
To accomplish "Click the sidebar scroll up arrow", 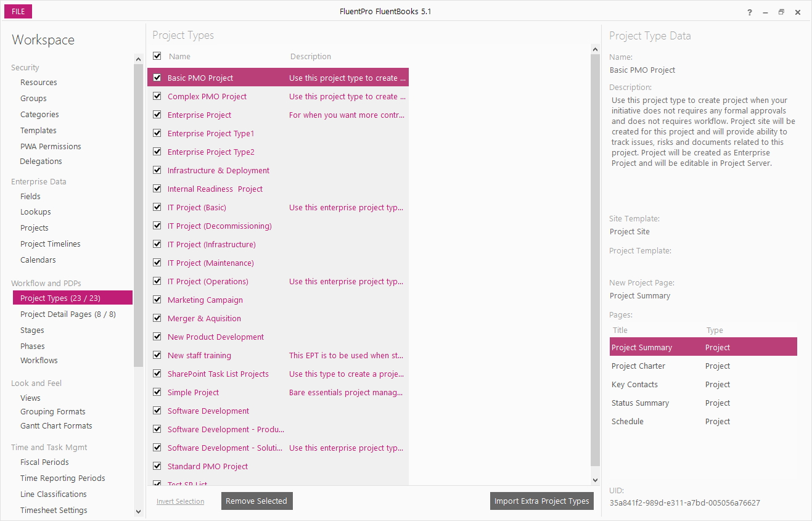I will point(138,59).
